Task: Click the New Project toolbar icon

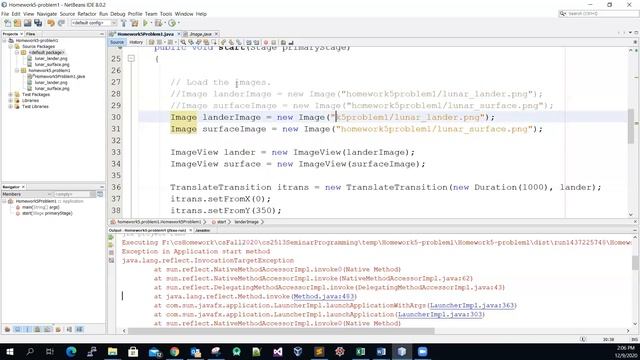Action: (18, 23)
